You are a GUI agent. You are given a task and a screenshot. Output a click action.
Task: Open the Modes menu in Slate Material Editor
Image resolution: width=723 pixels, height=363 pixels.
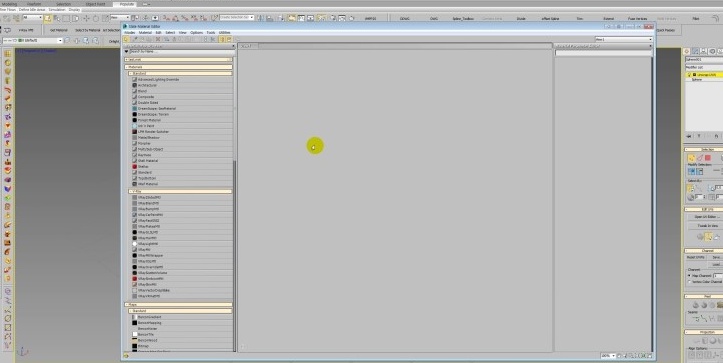pyautogui.click(x=130, y=33)
